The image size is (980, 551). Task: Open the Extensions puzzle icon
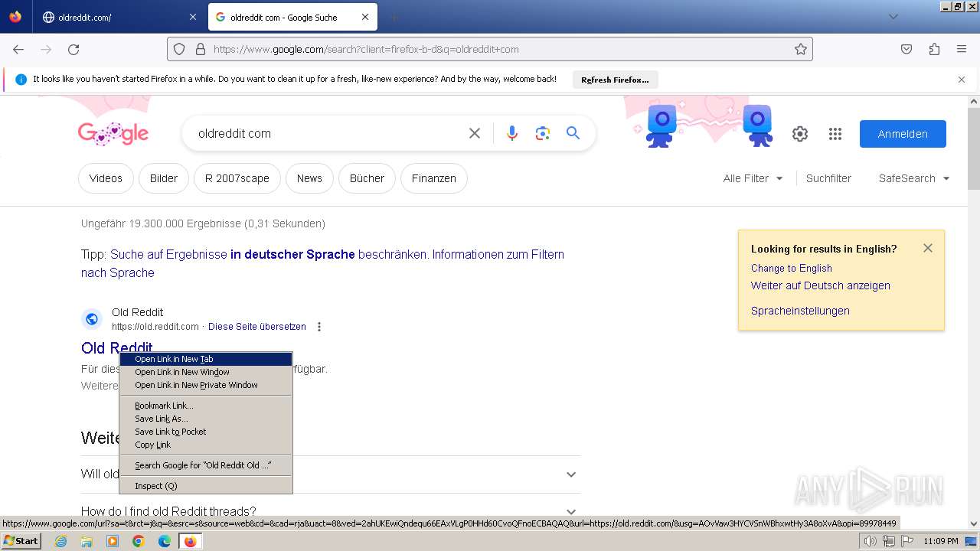click(x=934, y=49)
